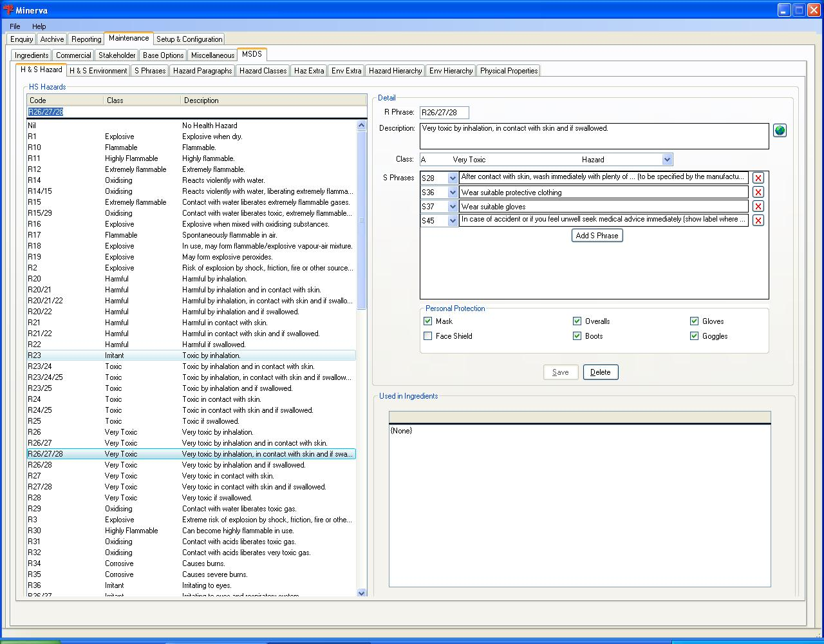Select the R10 Flammable row
The height and width of the screenshot is (644, 824).
tap(191, 147)
